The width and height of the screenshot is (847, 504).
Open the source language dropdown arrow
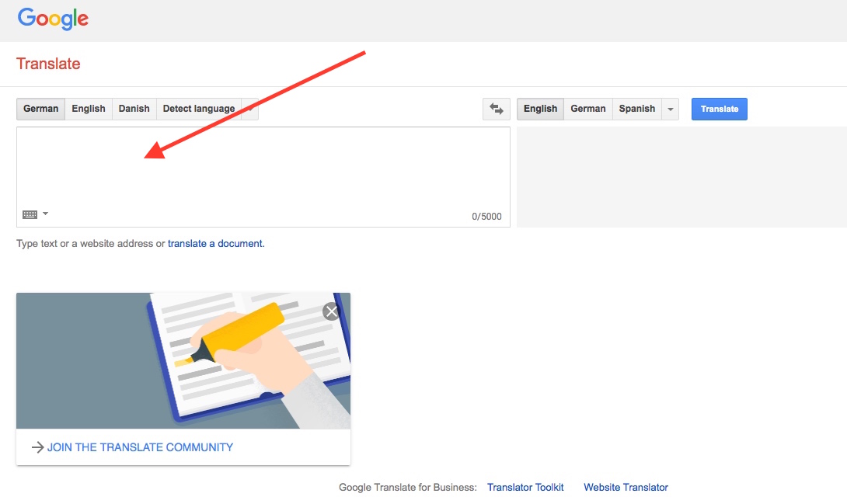point(249,109)
